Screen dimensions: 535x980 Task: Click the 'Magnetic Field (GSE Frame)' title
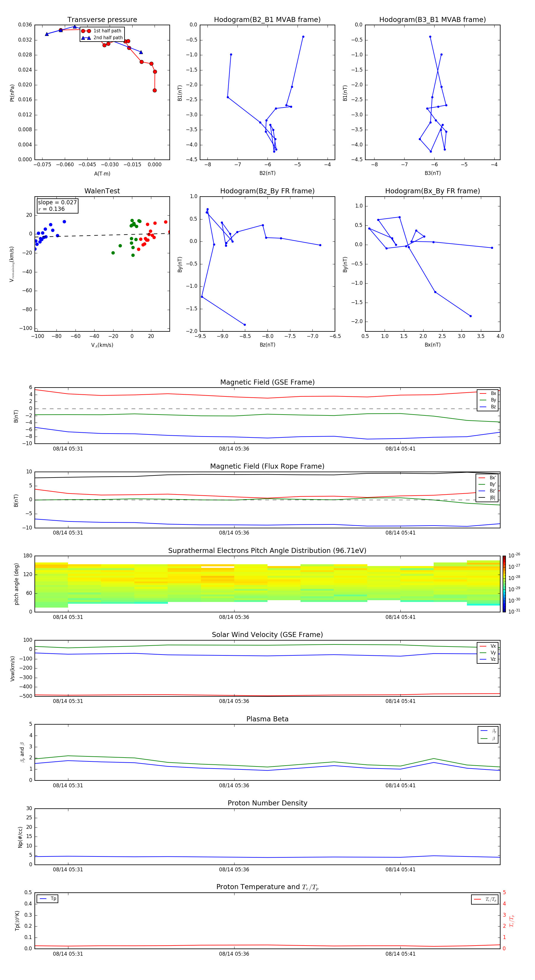267,382
